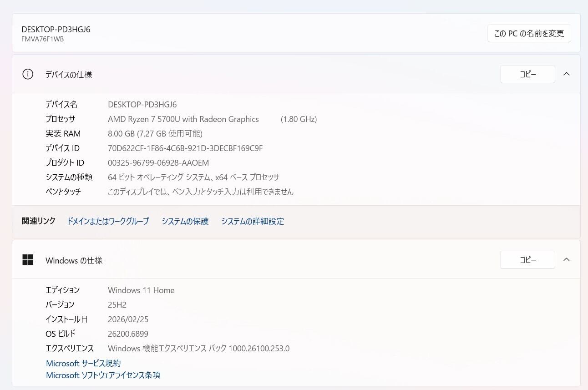The image size is (588, 390).
Task: Open the システムの詳細設定 link
Action: pos(253,221)
